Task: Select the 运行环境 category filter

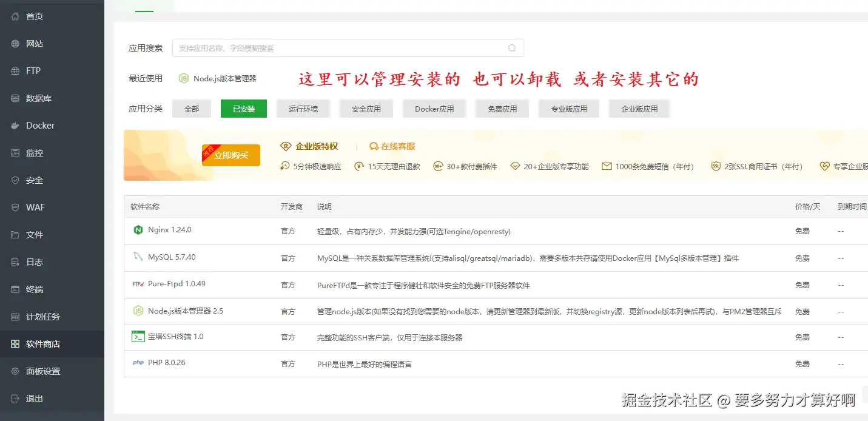Action: click(303, 109)
